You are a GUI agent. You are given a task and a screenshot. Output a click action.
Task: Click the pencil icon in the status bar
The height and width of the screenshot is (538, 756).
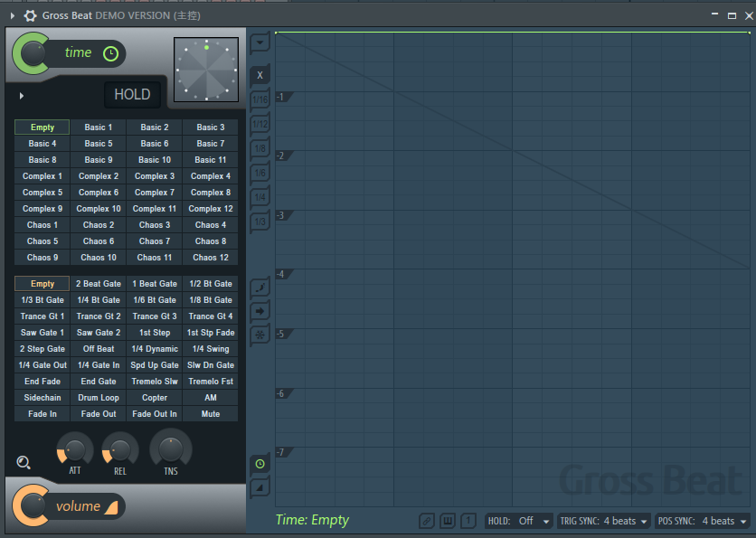point(426,521)
